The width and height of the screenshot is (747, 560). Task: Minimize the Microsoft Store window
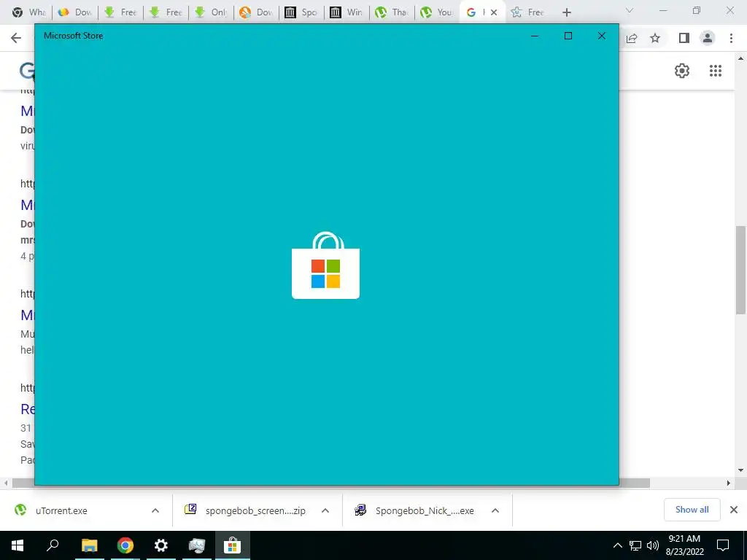point(535,36)
